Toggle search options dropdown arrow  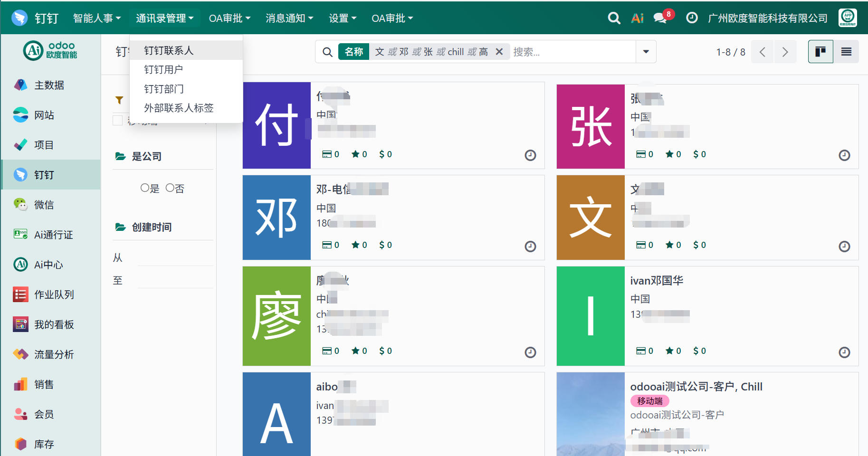646,52
